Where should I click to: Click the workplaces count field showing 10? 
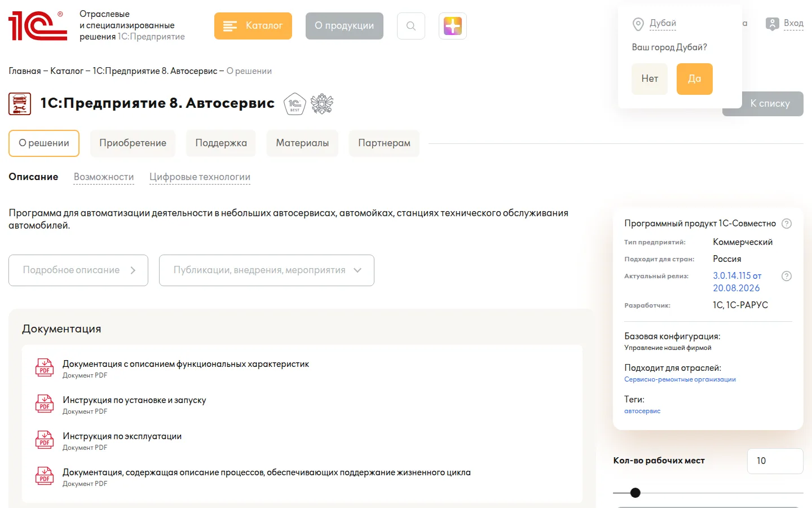coord(775,461)
